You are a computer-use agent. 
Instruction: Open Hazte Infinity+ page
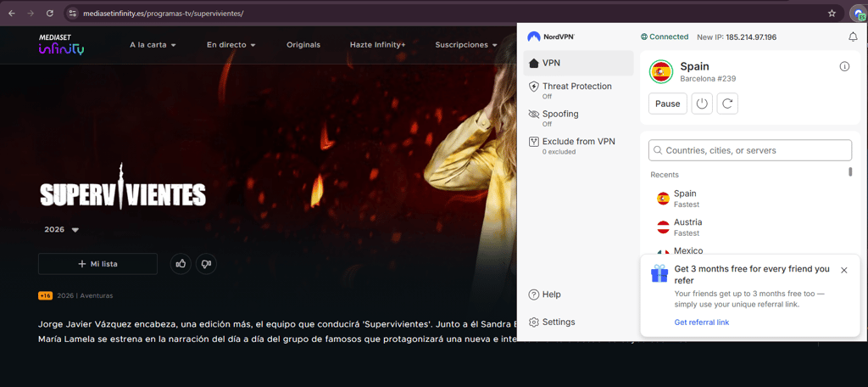click(x=377, y=45)
